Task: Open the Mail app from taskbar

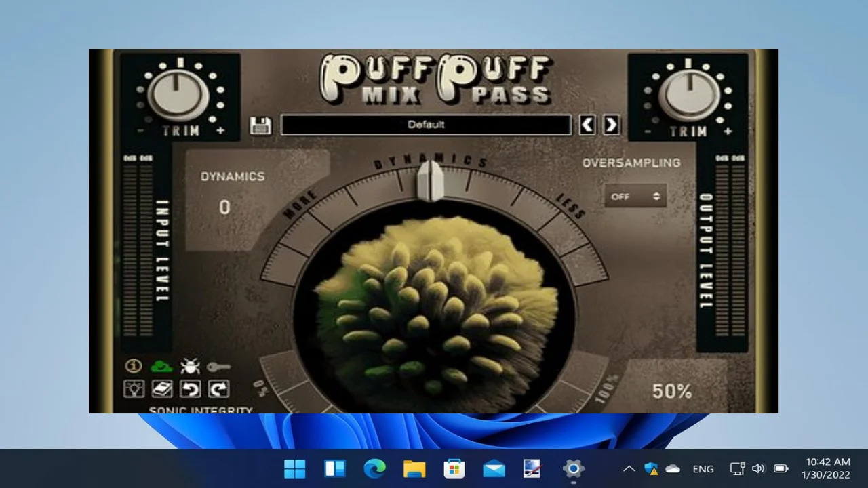Action: [x=494, y=468]
